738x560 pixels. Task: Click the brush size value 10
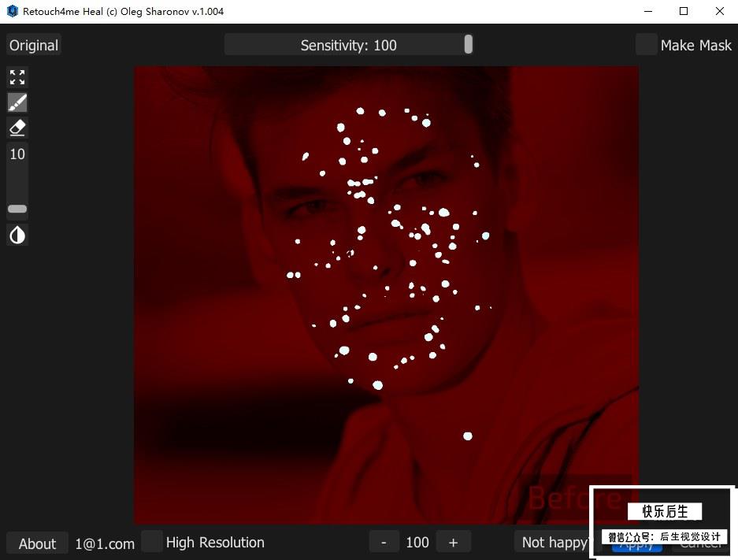(17, 154)
